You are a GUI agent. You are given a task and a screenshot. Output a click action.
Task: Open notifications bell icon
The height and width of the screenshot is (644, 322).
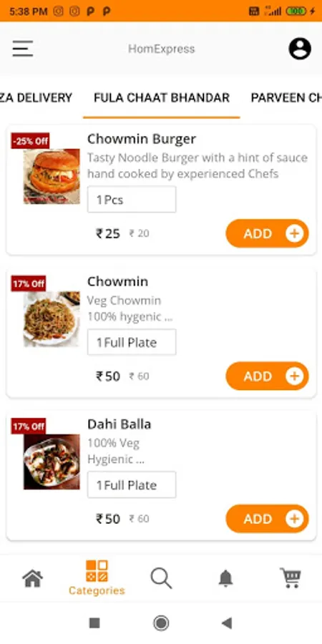tap(225, 578)
